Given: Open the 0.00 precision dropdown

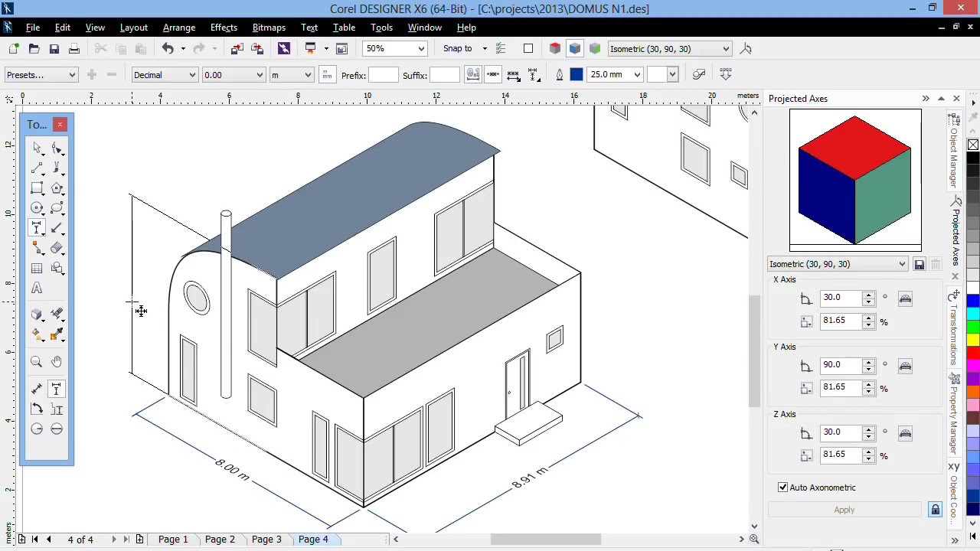Looking at the screenshot, I should click(x=260, y=75).
